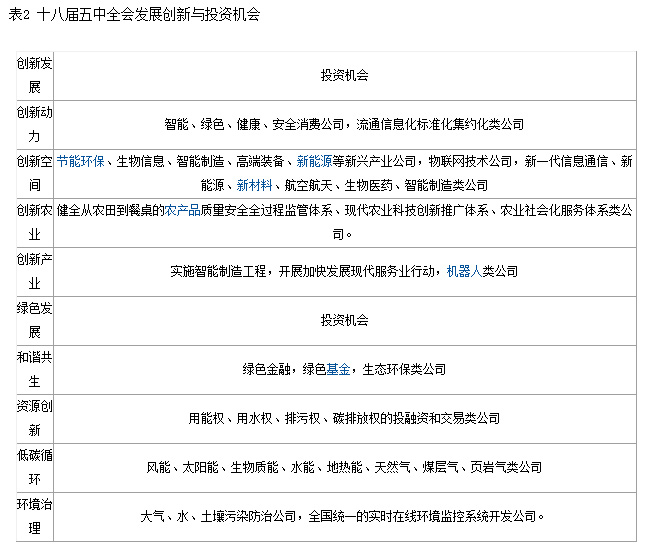Click the 创新动力 row header
645x545 pixels.
pos(34,124)
